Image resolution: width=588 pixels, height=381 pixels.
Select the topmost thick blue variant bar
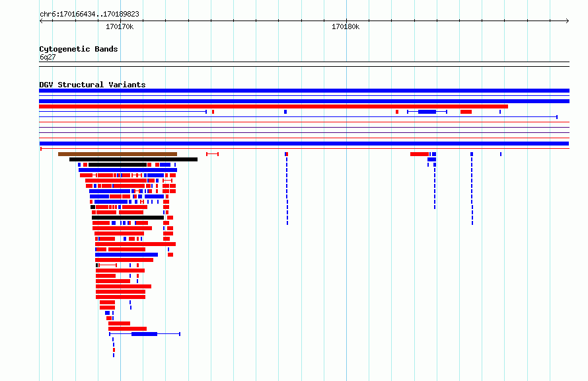304,91
